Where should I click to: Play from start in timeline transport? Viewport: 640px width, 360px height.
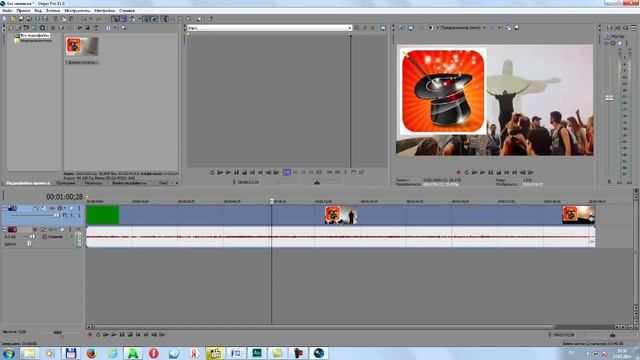click(x=106, y=334)
